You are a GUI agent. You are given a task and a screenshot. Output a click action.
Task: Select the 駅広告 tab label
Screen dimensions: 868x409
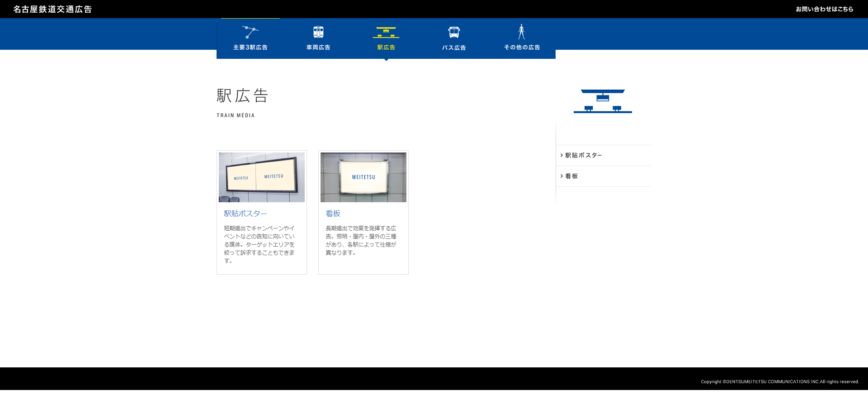(x=386, y=48)
